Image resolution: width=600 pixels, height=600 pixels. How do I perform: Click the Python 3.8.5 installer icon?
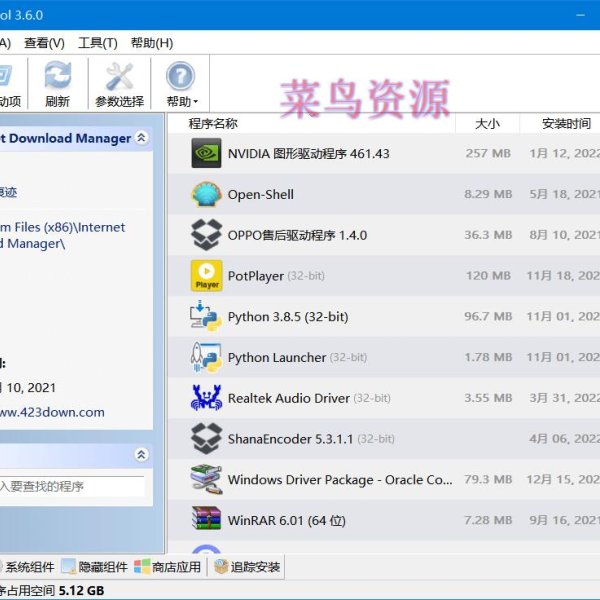click(x=206, y=316)
